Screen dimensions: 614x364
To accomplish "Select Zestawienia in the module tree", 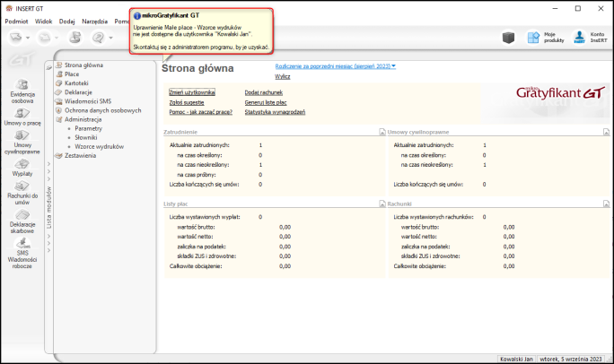I will tap(80, 155).
